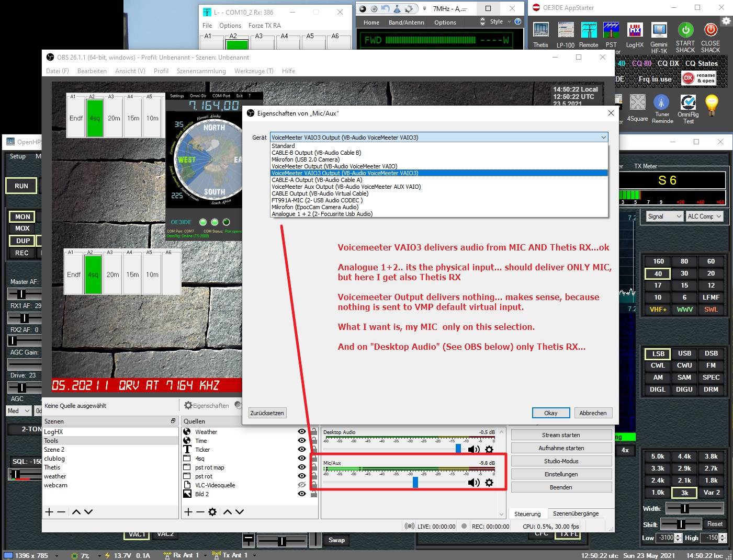Screen dimensions: 733x560
Task: Open Mic/Aux settings gear in the mixer
Action: [489, 482]
